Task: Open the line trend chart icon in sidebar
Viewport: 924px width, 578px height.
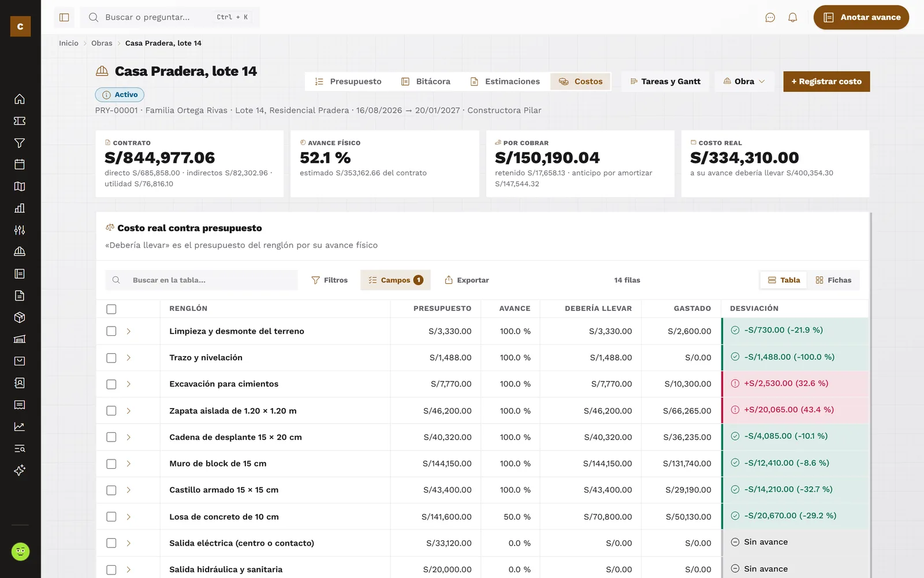Action: [20, 427]
